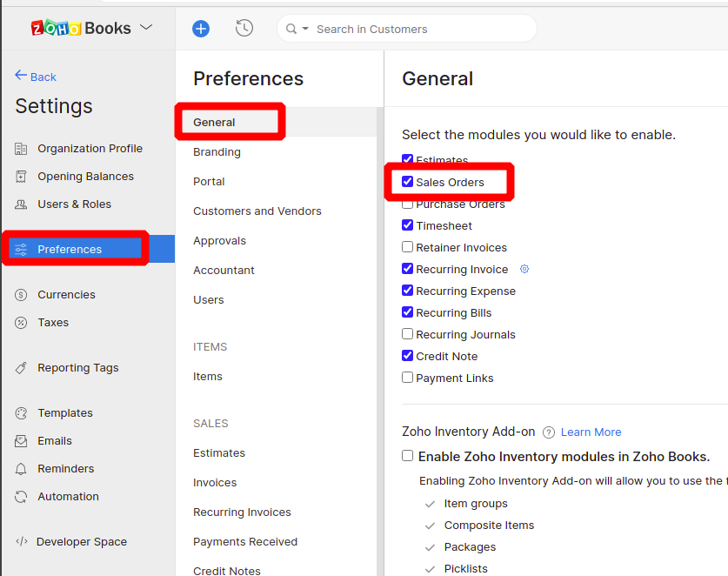Screen dimensions: 728x576
Task: Enable Zoho Inventory modules checkbox
Action: tap(407, 456)
